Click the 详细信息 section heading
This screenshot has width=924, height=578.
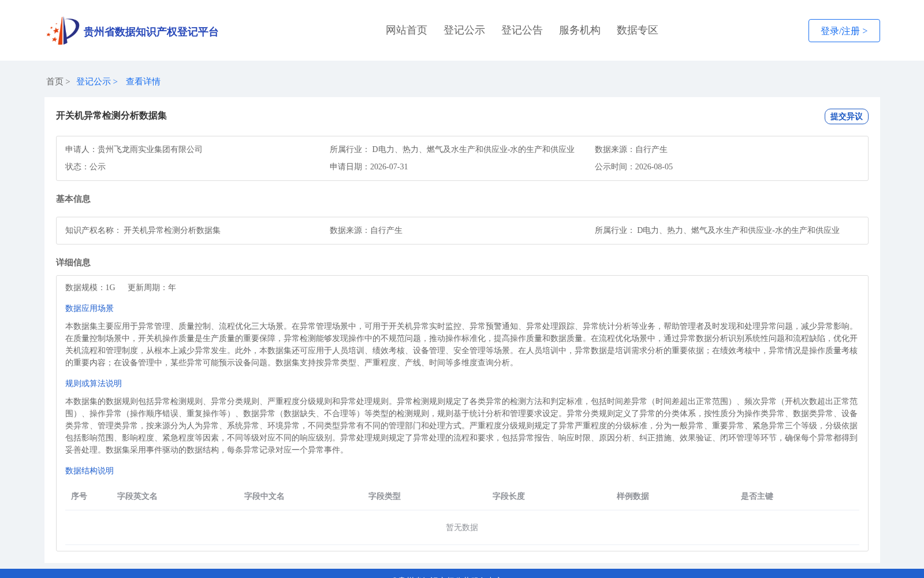point(73,262)
